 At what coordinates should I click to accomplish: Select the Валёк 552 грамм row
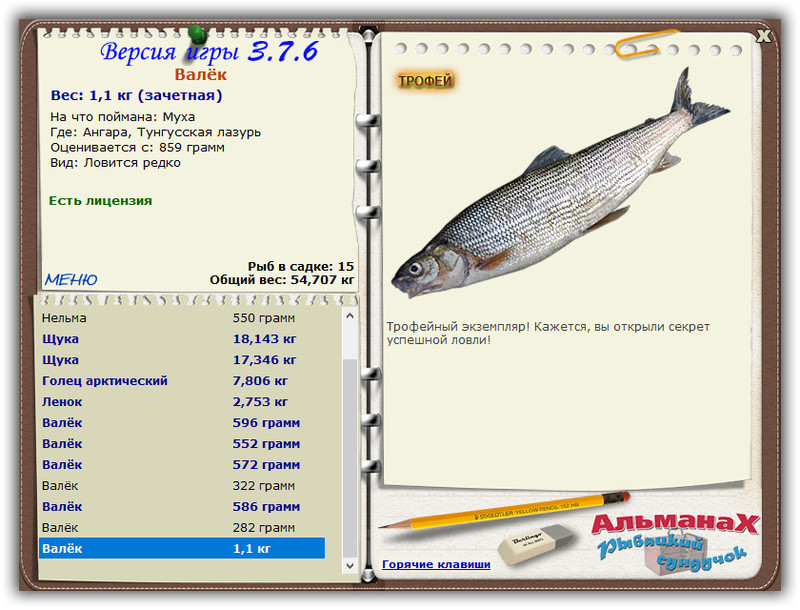pyautogui.click(x=182, y=443)
